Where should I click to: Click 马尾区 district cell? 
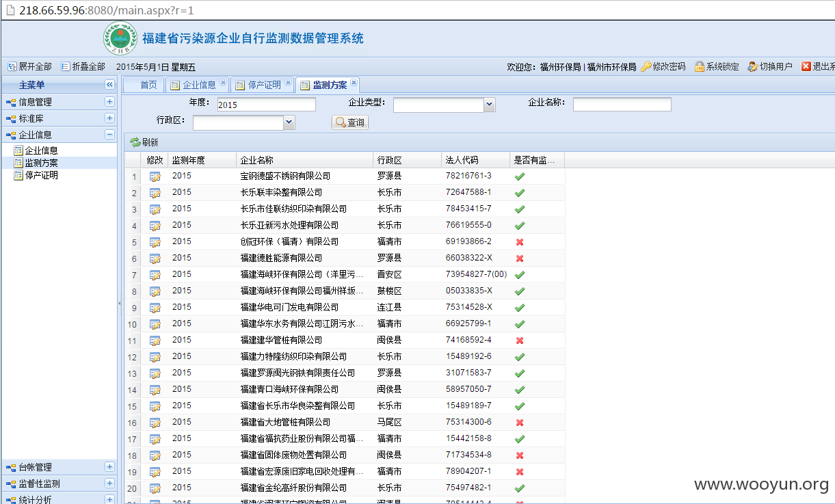click(x=389, y=423)
